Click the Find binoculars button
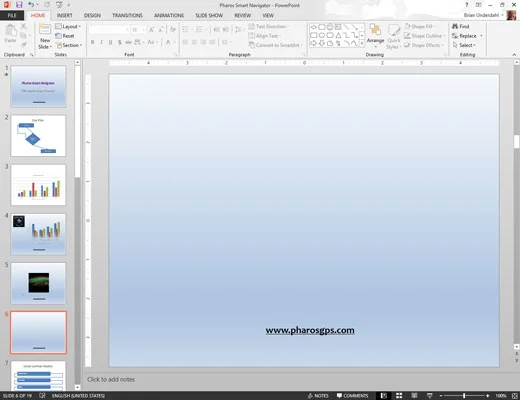The height and width of the screenshot is (400, 520). coord(461,26)
